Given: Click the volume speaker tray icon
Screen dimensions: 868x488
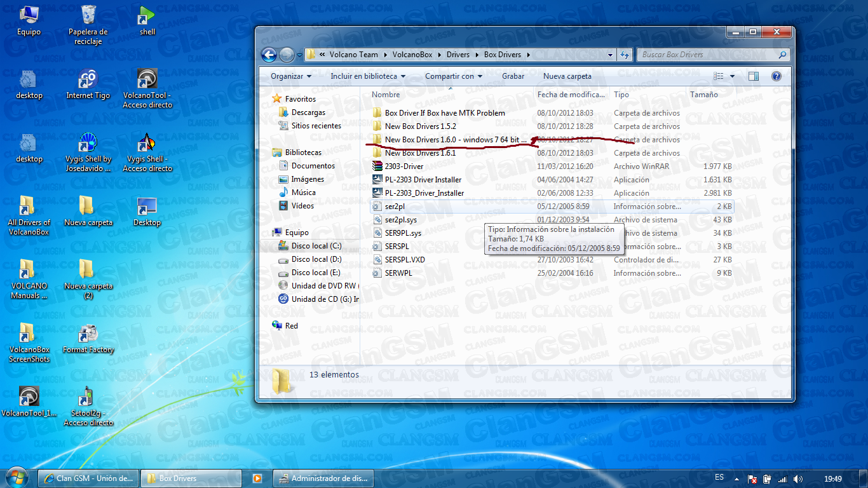Looking at the screenshot, I should point(798,478).
